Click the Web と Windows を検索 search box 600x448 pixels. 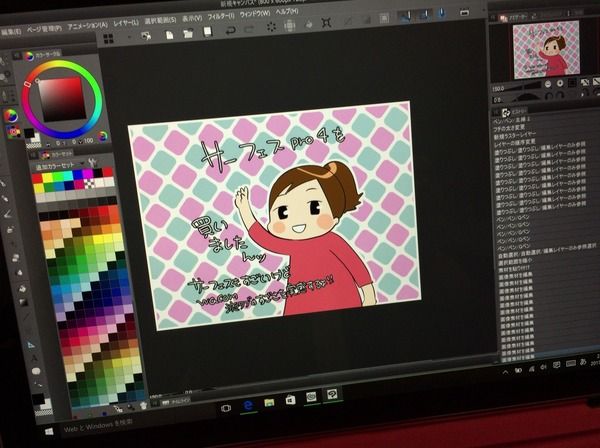click(98, 426)
